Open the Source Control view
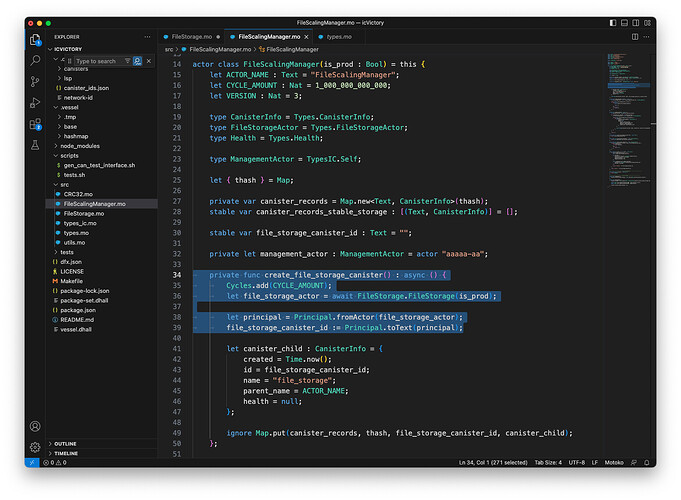This screenshot has width=681, height=500. (35, 81)
